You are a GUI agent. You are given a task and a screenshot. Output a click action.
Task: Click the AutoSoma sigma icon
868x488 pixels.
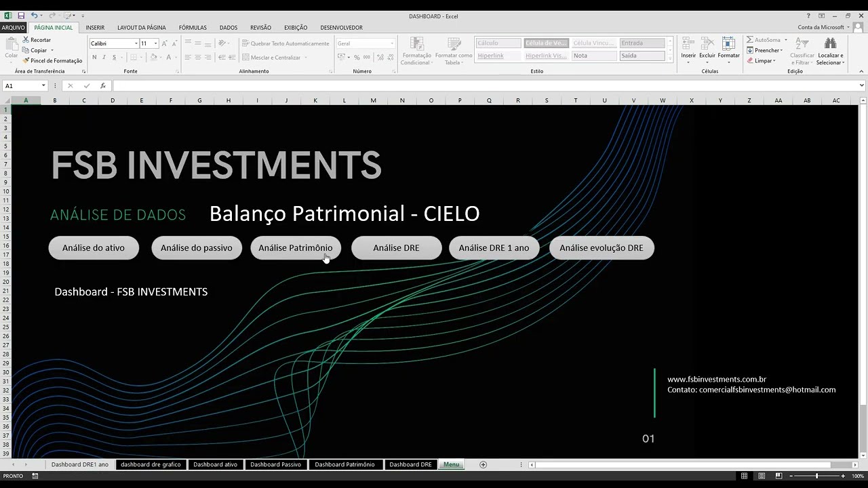pos(750,40)
